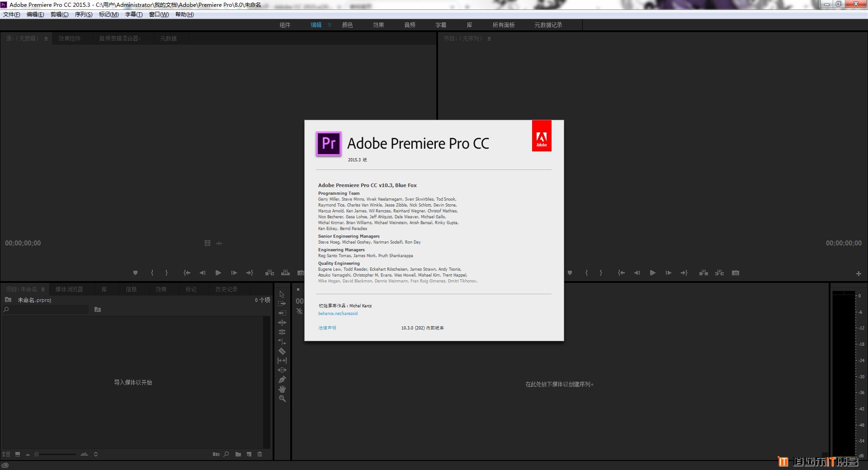Go to In point in Source monitor
The width and height of the screenshot is (868, 470).
tap(187, 273)
